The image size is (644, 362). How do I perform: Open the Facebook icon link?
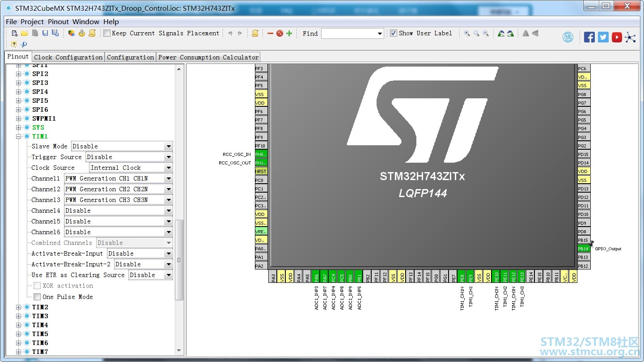tap(589, 37)
